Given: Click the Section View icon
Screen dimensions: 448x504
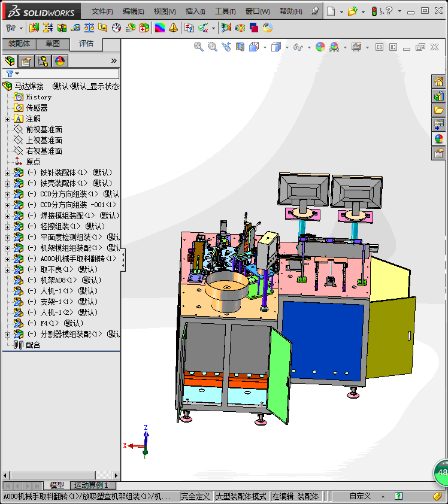Looking at the screenshot, I should [x=240, y=47].
